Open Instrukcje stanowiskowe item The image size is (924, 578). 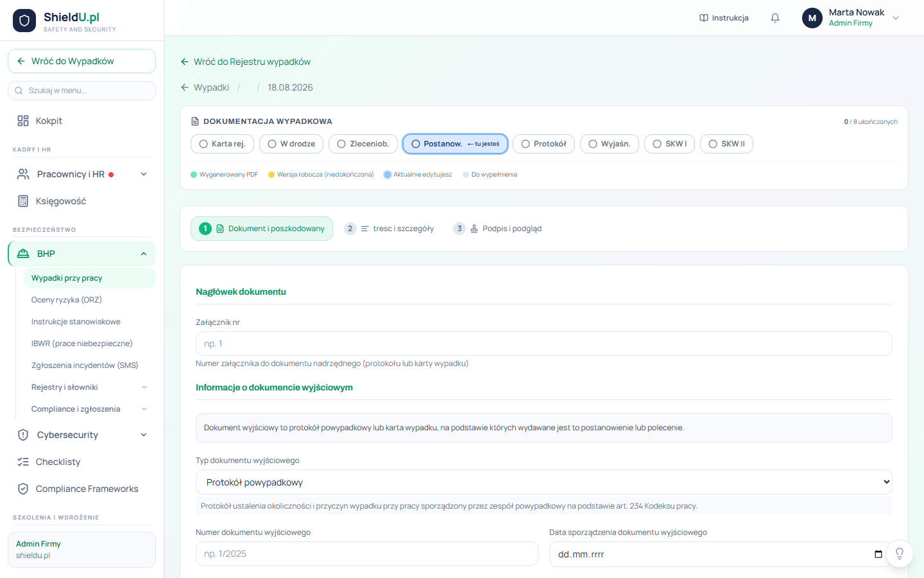point(90,322)
